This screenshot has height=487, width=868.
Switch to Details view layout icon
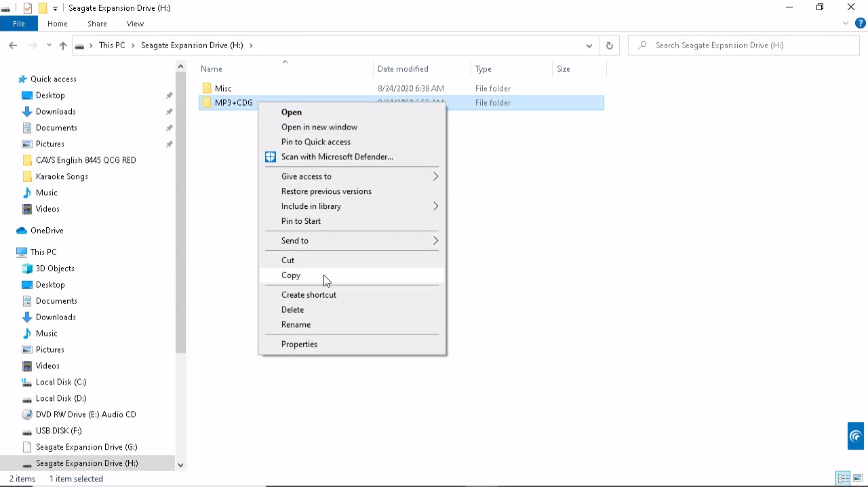843,479
